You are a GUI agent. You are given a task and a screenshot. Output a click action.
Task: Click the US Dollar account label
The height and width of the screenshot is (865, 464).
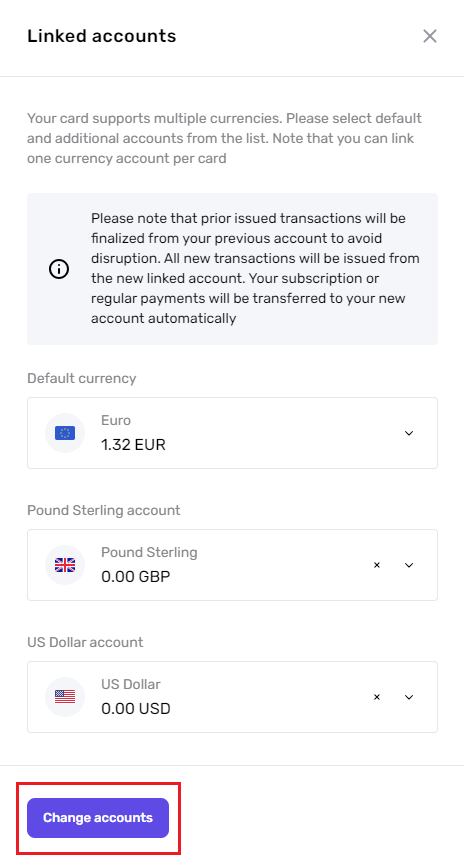coord(85,642)
